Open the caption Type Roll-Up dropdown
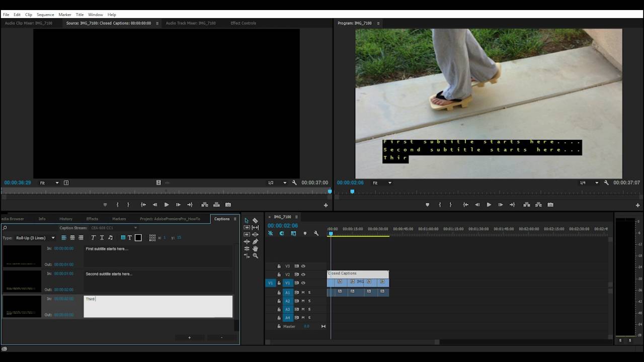 (35, 238)
